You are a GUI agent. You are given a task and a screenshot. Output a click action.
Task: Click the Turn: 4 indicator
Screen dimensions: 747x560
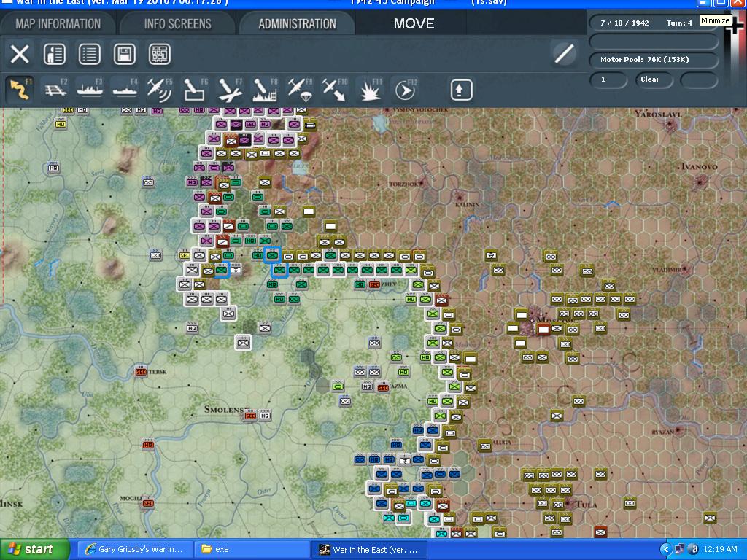point(679,23)
